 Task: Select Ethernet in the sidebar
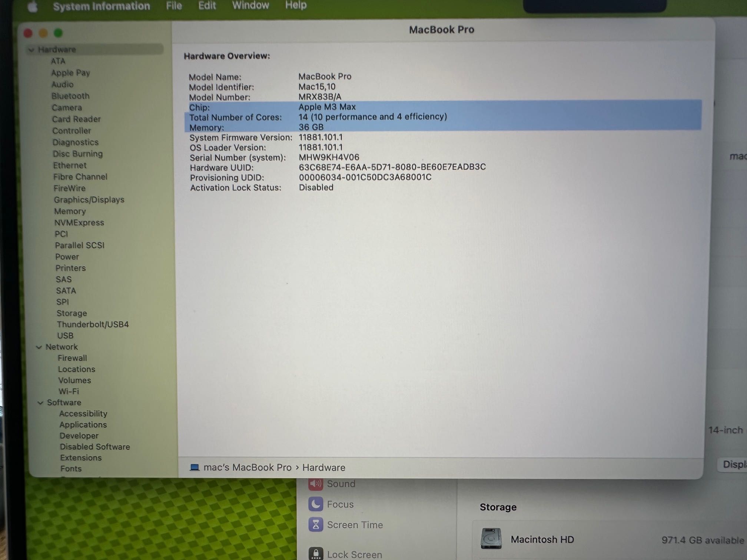coord(70,165)
